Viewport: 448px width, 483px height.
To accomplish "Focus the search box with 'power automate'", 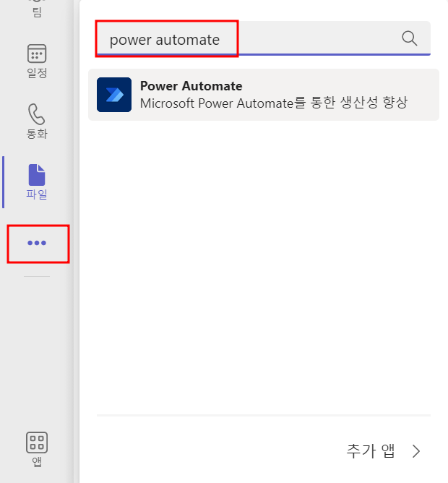I will point(262,38).
